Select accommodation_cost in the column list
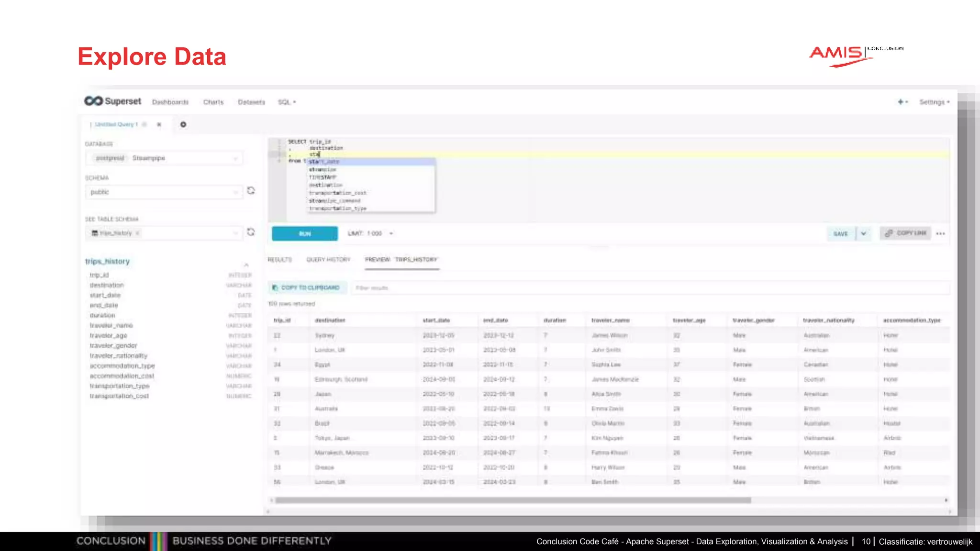Viewport: 980px width, 551px height. [x=122, y=376]
